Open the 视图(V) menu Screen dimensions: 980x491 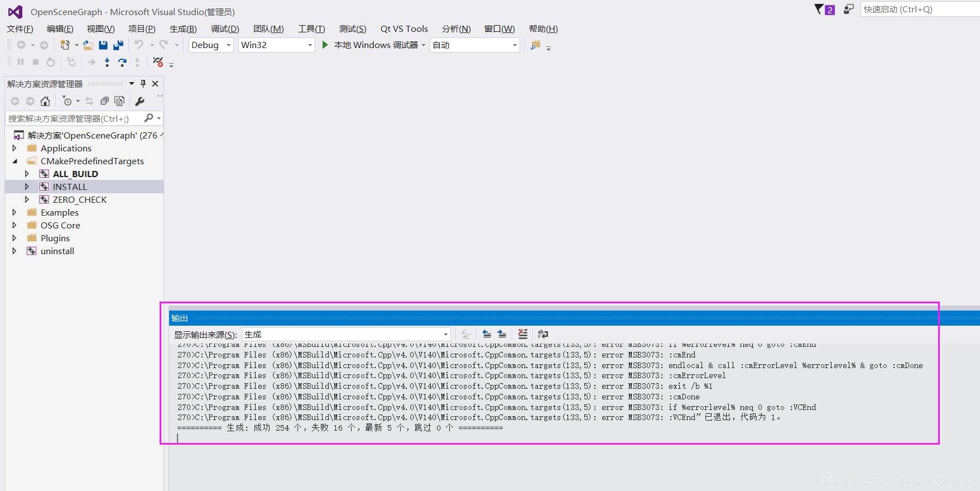click(x=100, y=29)
